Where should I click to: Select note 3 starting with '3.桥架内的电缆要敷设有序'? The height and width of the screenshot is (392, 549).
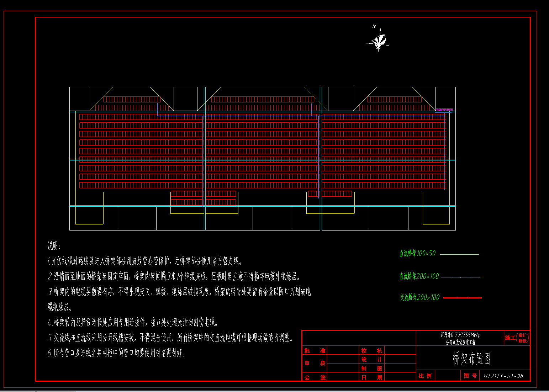[x=179, y=292]
